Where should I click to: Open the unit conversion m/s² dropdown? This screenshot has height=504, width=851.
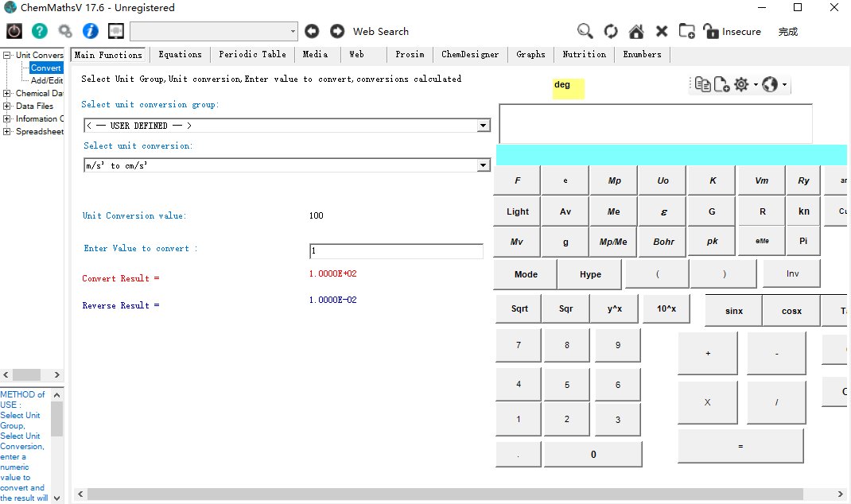[x=483, y=165]
